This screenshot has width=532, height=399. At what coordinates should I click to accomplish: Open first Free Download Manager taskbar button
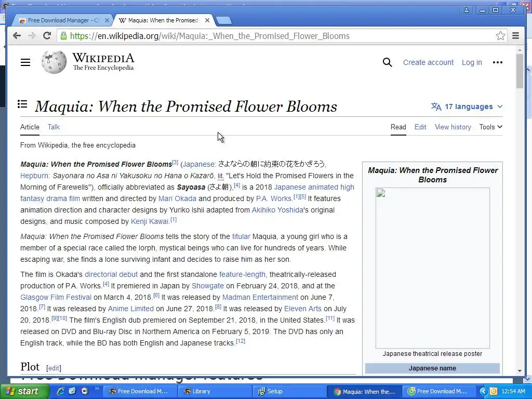[140, 392]
